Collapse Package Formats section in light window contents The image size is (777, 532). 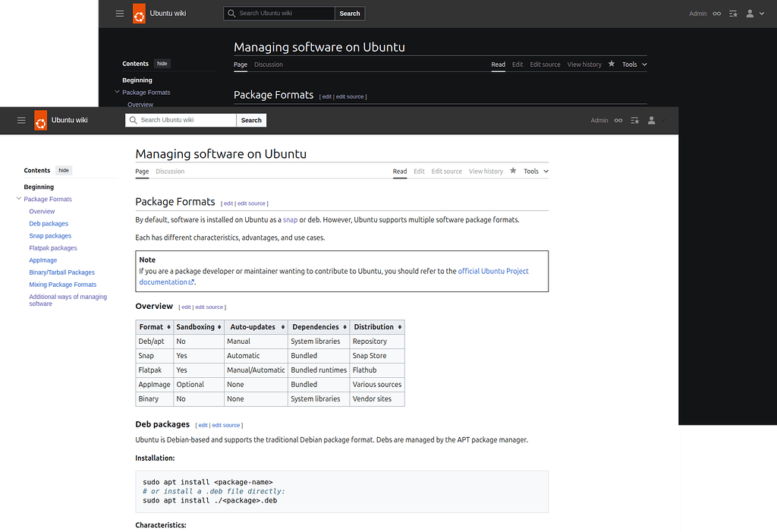(x=19, y=199)
